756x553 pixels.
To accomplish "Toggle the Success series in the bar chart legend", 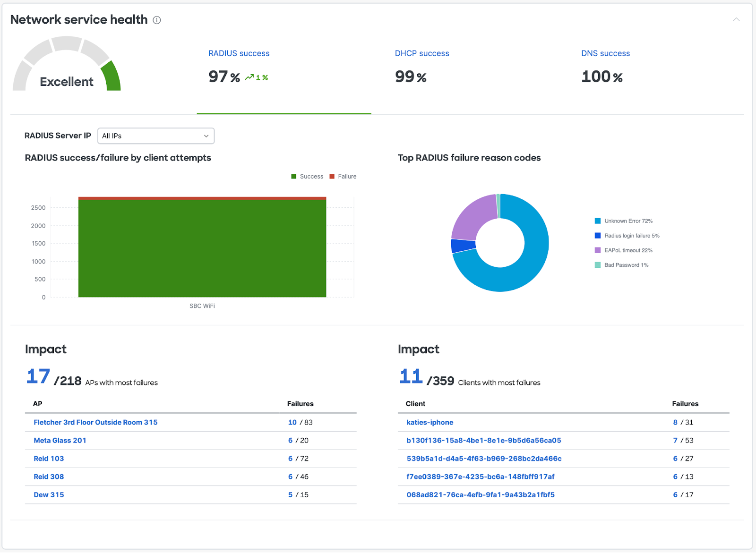I will coord(307,176).
